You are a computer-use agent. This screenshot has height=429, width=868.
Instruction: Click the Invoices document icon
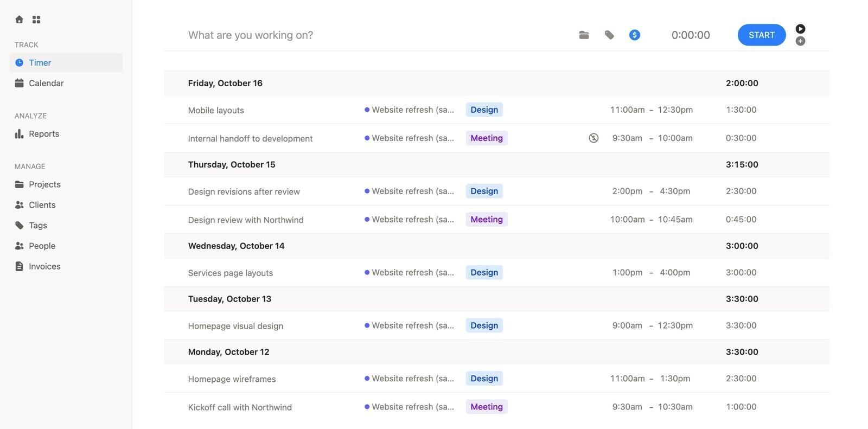coord(19,266)
